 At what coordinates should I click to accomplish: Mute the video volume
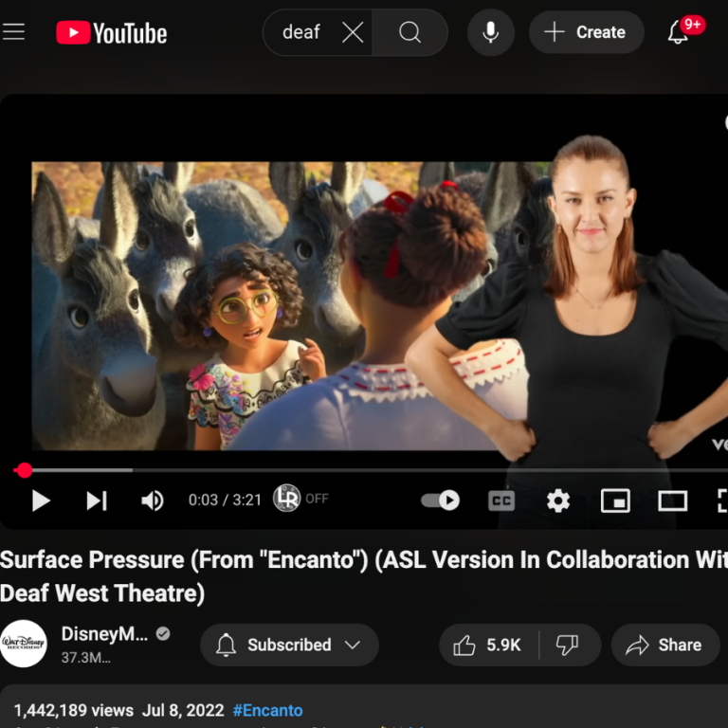pyautogui.click(x=153, y=500)
